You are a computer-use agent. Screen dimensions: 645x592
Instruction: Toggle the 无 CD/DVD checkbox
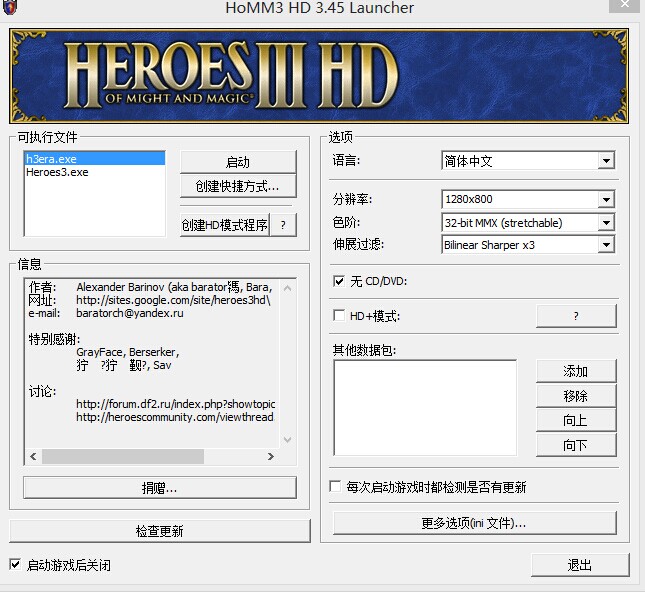coord(339,281)
